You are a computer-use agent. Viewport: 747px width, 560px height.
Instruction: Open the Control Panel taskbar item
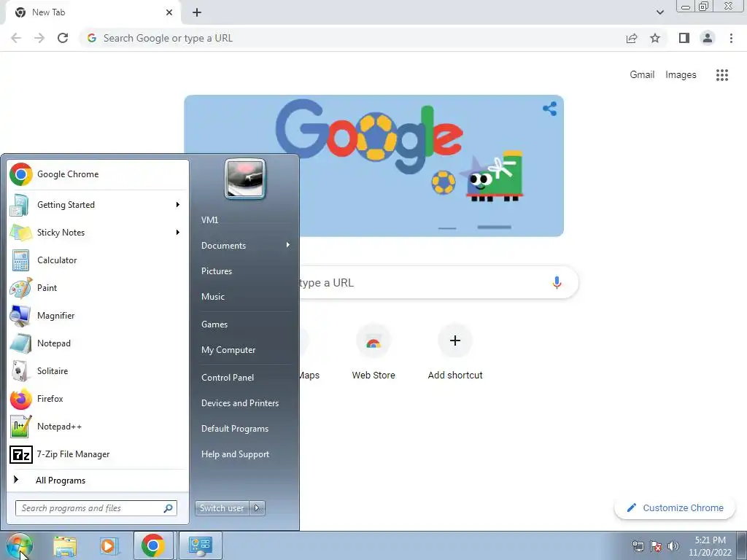[200, 545]
